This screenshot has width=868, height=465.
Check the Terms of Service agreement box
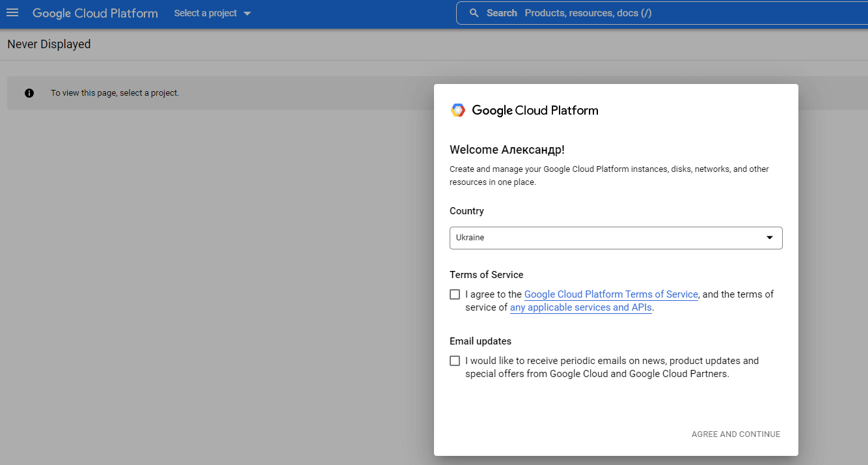455,294
